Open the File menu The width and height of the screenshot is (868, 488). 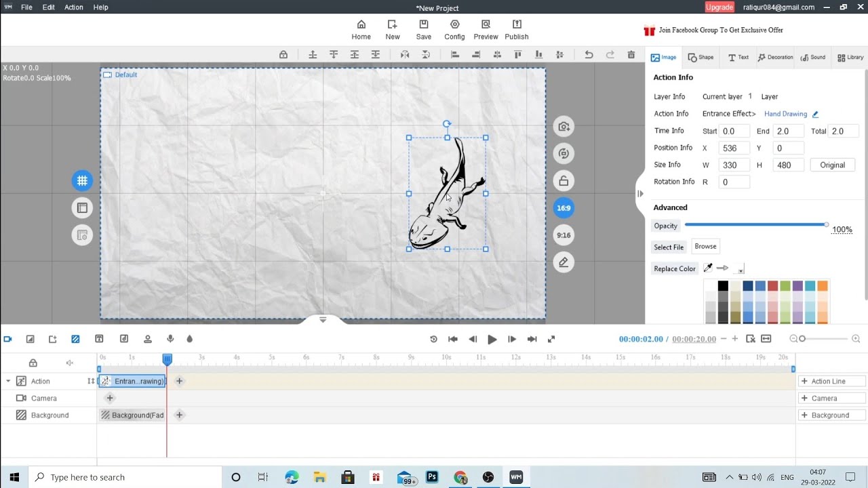coord(26,7)
